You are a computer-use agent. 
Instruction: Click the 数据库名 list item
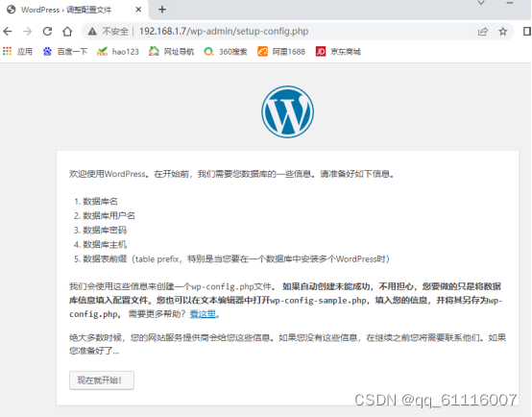(100, 202)
